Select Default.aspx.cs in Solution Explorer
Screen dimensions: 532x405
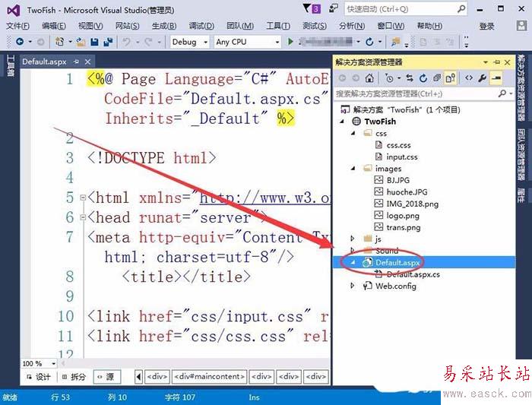pyautogui.click(x=413, y=274)
